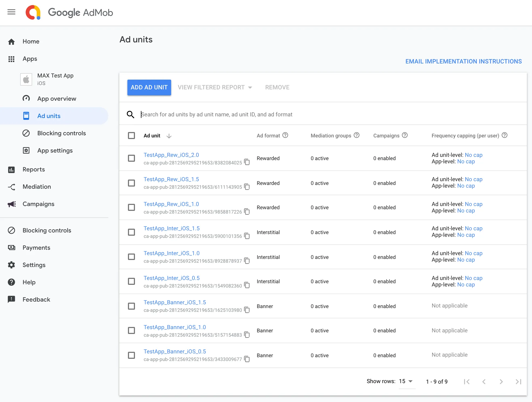The width and height of the screenshot is (532, 402).
Task: Open the navigation hamburger menu
Action: (x=11, y=12)
